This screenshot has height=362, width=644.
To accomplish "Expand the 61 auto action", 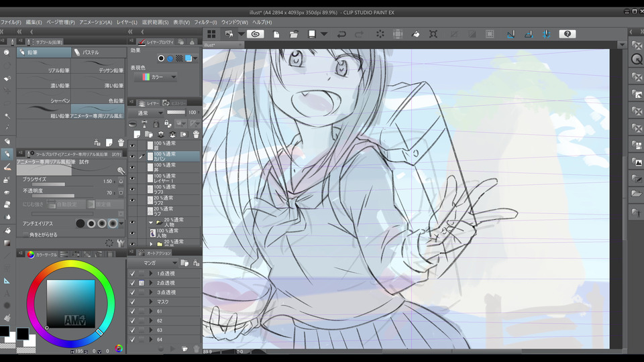I will 151,311.
